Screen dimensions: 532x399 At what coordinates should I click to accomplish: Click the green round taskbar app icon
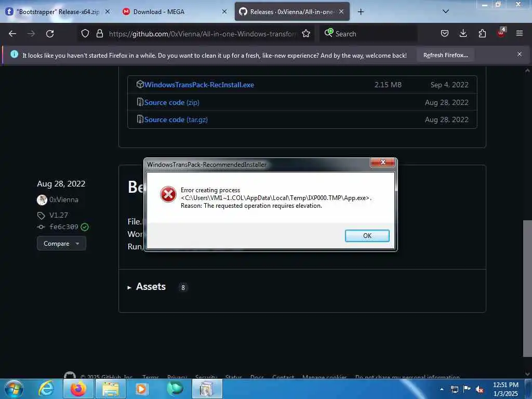(175, 389)
